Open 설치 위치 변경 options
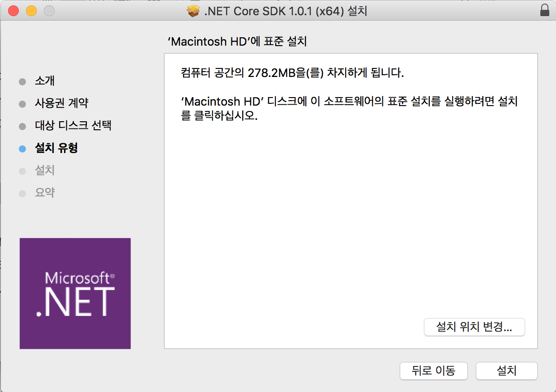 [x=474, y=327]
